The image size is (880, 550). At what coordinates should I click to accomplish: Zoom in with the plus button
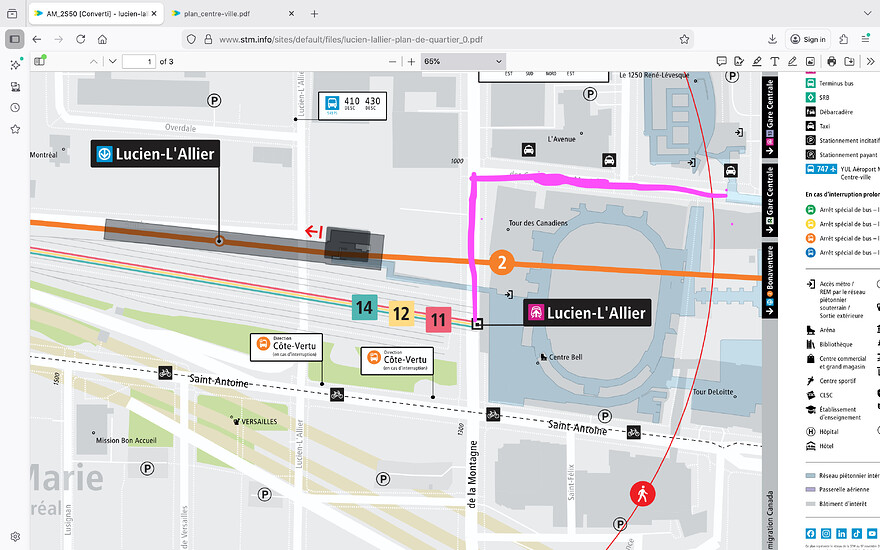click(x=411, y=61)
